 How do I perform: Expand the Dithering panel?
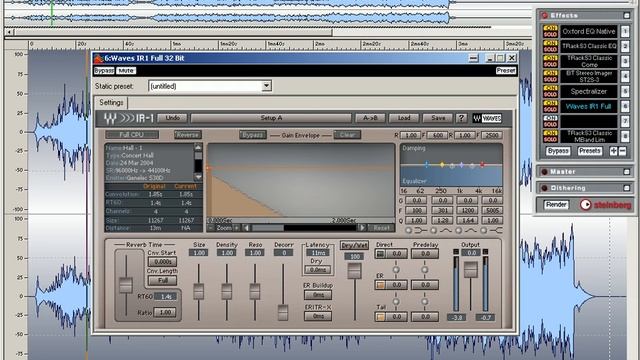[627, 188]
